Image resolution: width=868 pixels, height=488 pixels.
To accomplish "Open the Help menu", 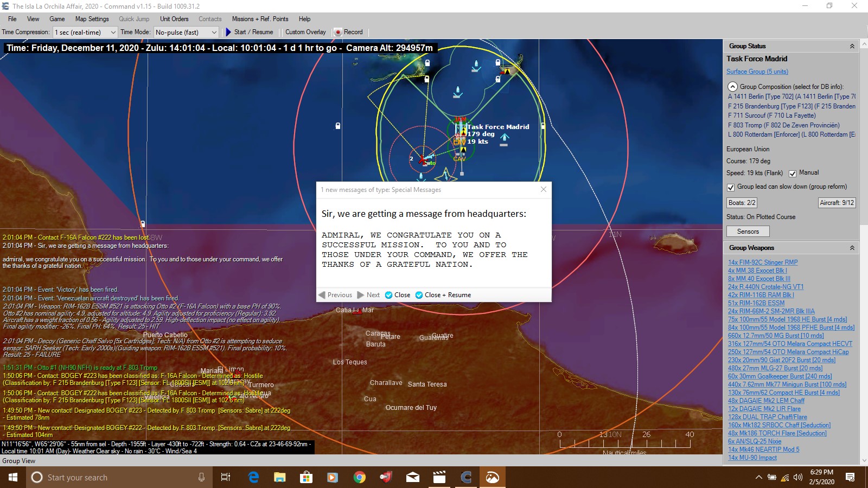I will point(305,19).
